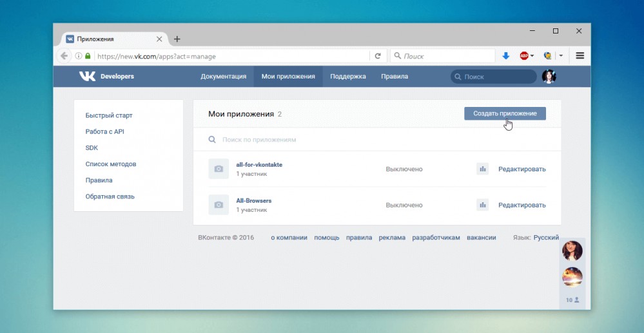
Task: Click Редактировать for All-Browsers
Action: (522, 205)
